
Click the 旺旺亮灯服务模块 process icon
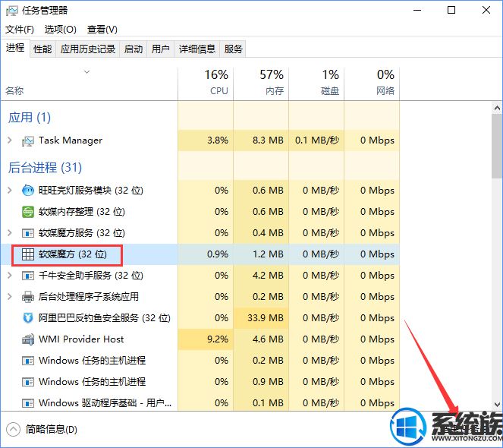coord(28,191)
